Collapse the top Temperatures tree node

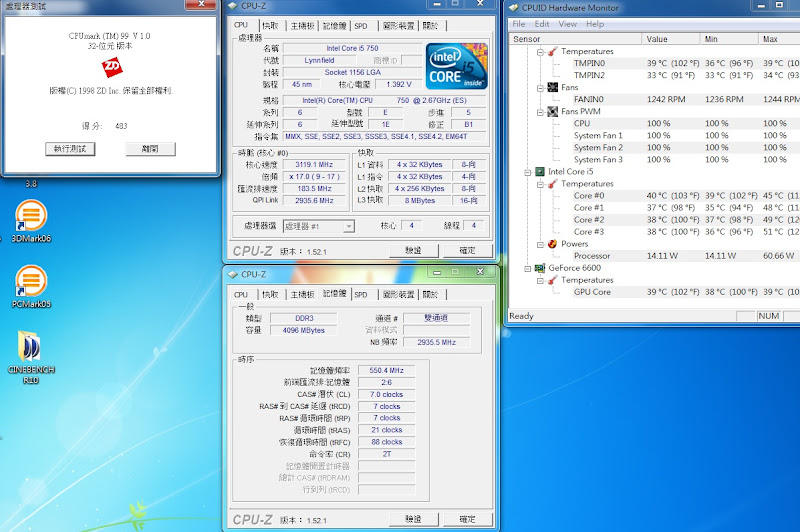click(x=540, y=52)
